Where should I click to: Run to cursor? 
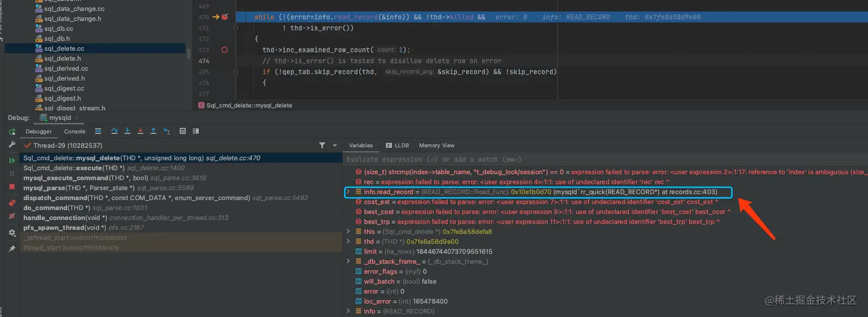166,131
